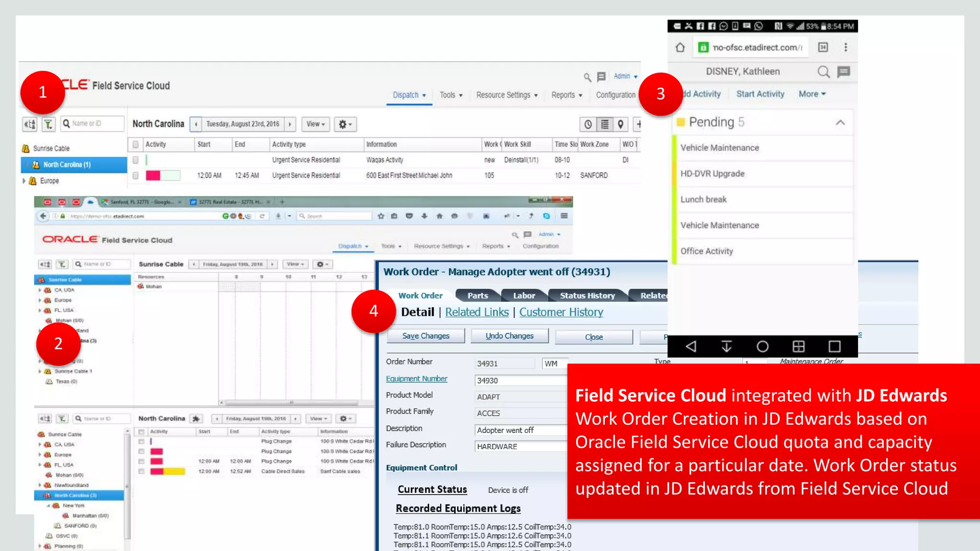
Task: Tap Start Activity on phone
Action: pyautogui.click(x=760, y=94)
